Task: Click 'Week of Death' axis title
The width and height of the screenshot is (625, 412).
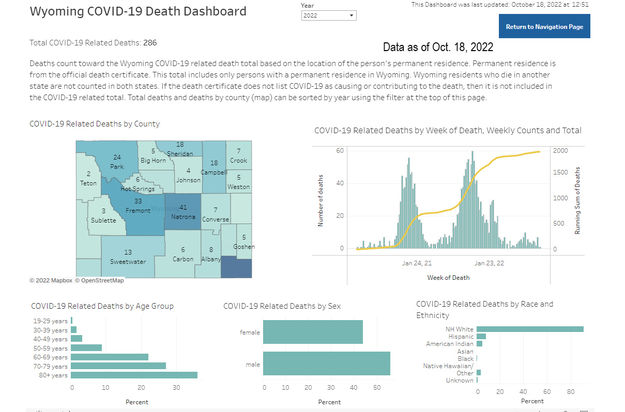Action: 448,278
